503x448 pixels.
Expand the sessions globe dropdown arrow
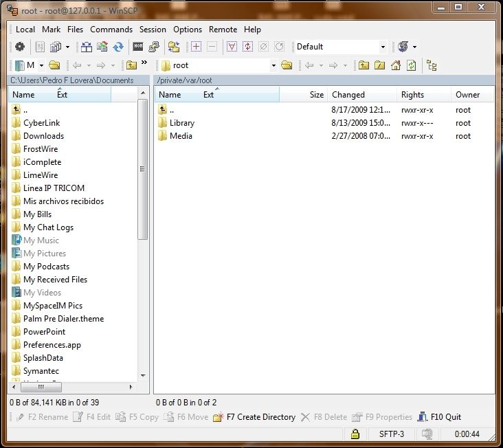click(415, 47)
